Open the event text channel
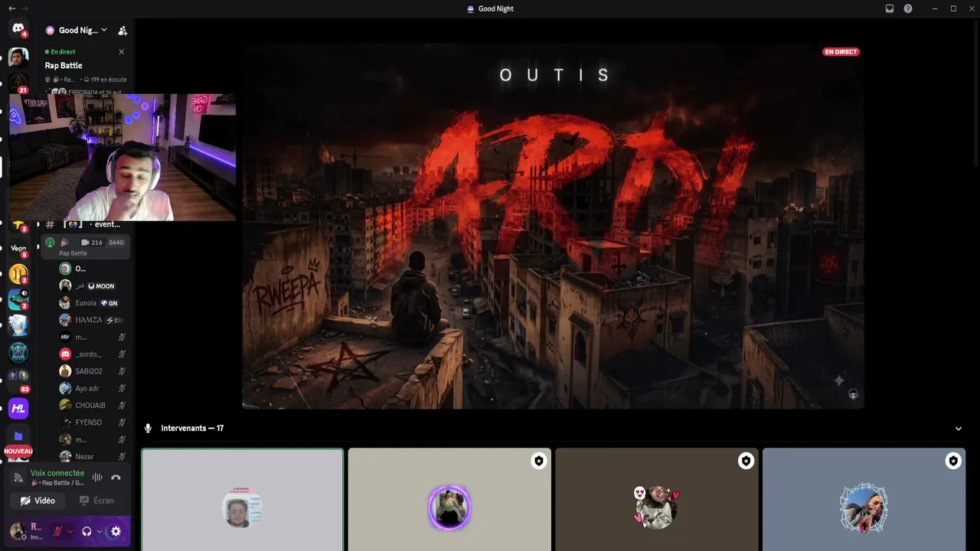 point(84,224)
